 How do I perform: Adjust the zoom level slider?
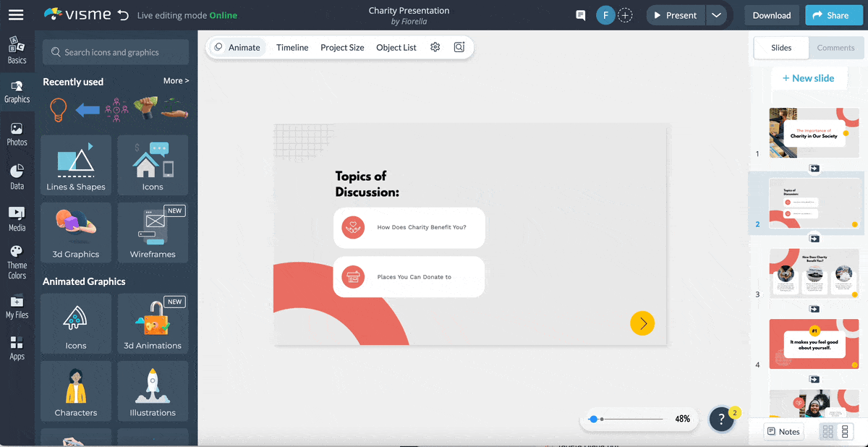594,419
